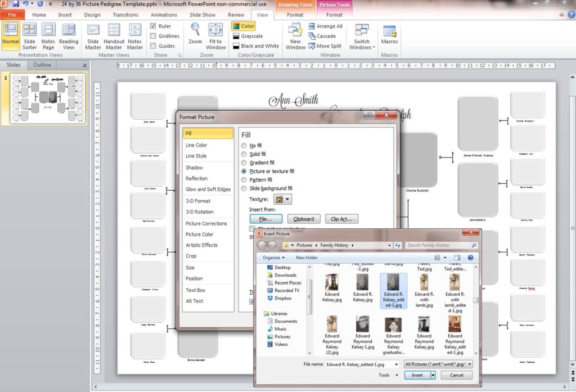Open the Home ribbon tab
The height and width of the screenshot is (392, 576).
click(39, 15)
